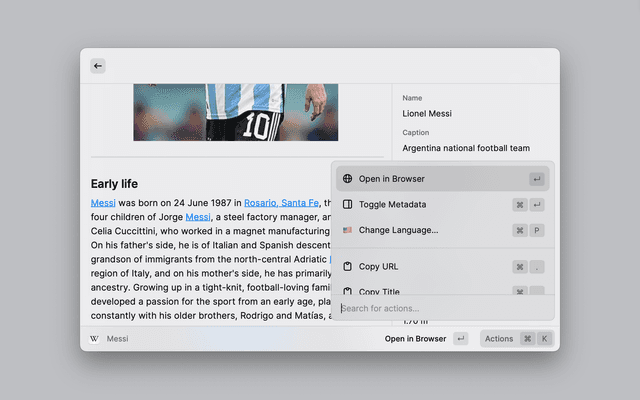This screenshot has width=640, height=400.
Task: Click the return key icon in footer
Action: pos(460,339)
